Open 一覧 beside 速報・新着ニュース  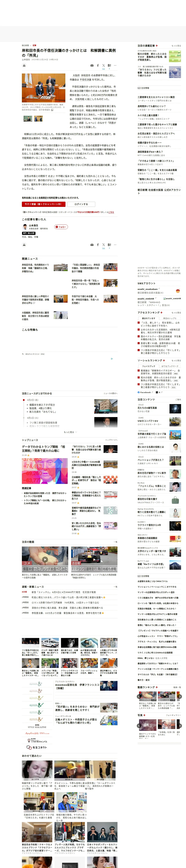pyautogui.click(x=115, y=587)
